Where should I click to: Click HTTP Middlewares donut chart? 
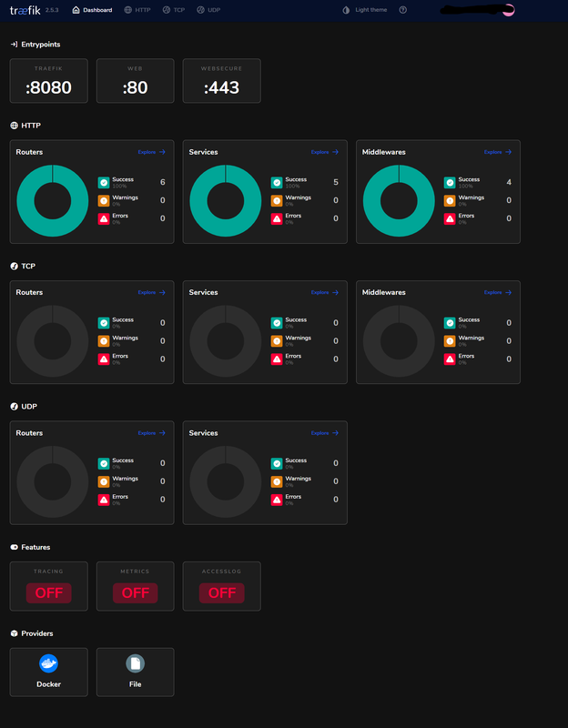[x=399, y=200]
